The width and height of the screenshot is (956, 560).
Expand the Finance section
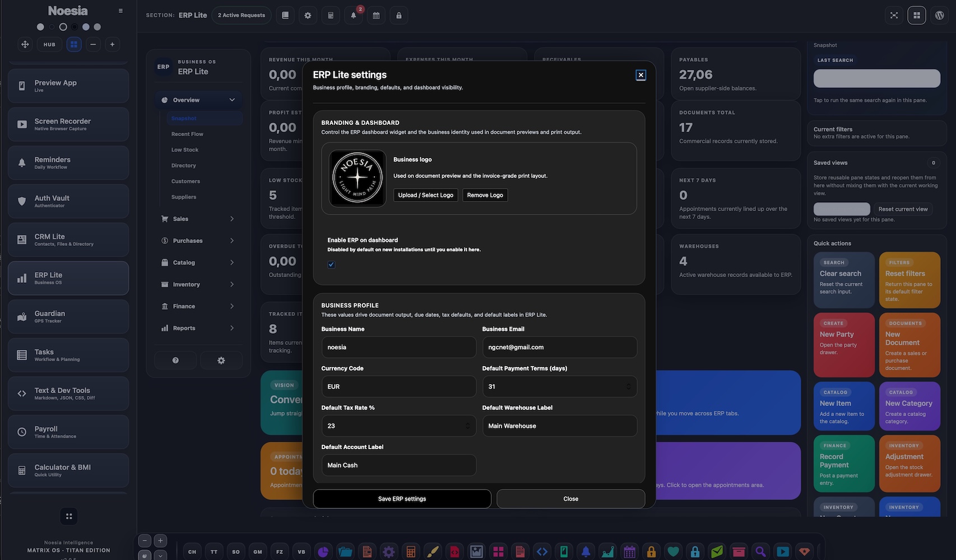pos(199,306)
